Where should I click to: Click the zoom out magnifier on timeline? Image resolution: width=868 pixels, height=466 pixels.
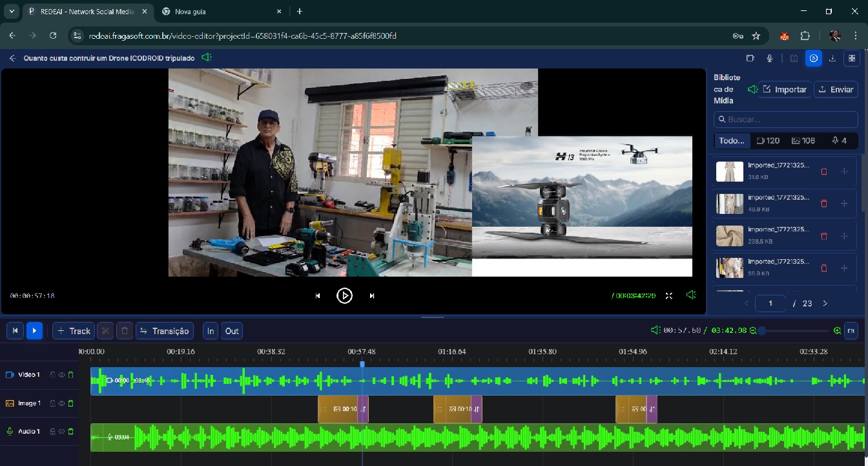(x=753, y=331)
